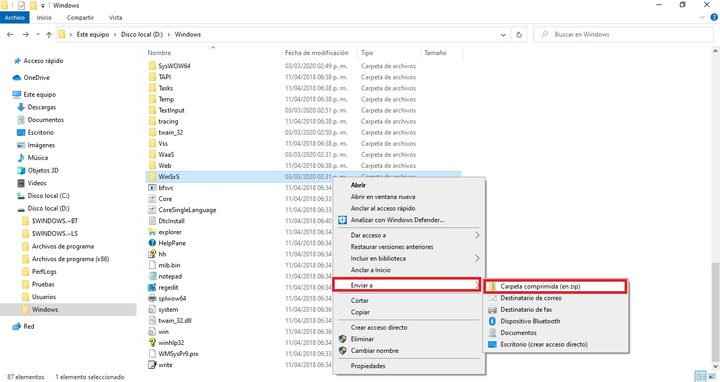This screenshot has width=720, height=382.
Task: Open the Inicio ribbon tab
Action: point(44,17)
